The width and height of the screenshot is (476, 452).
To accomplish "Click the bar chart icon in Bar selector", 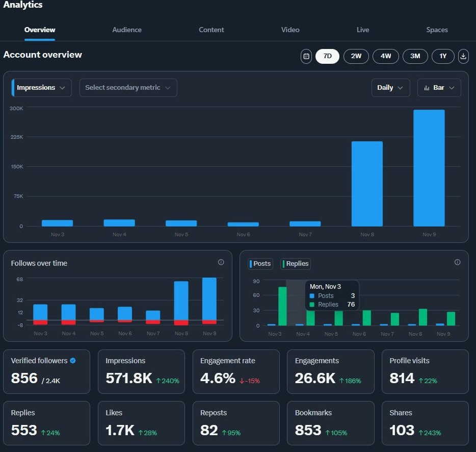I will (x=427, y=88).
